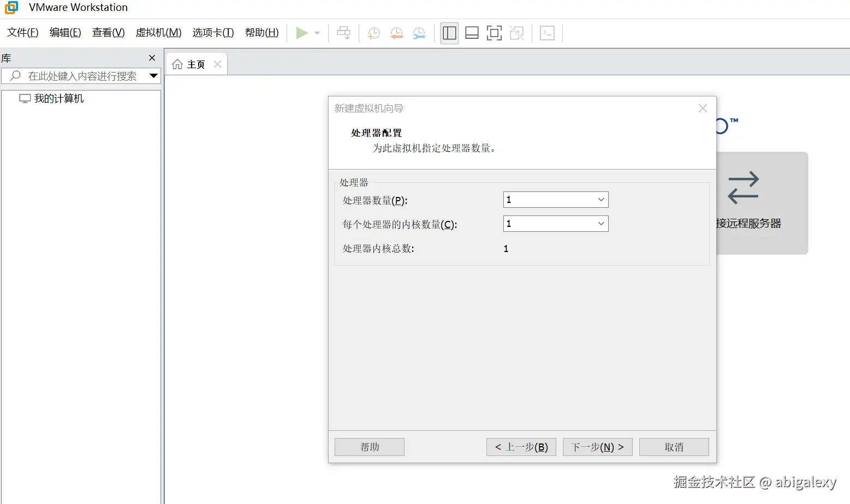
Task: Click the 上一步(B) button
Action: click(521, 447)
